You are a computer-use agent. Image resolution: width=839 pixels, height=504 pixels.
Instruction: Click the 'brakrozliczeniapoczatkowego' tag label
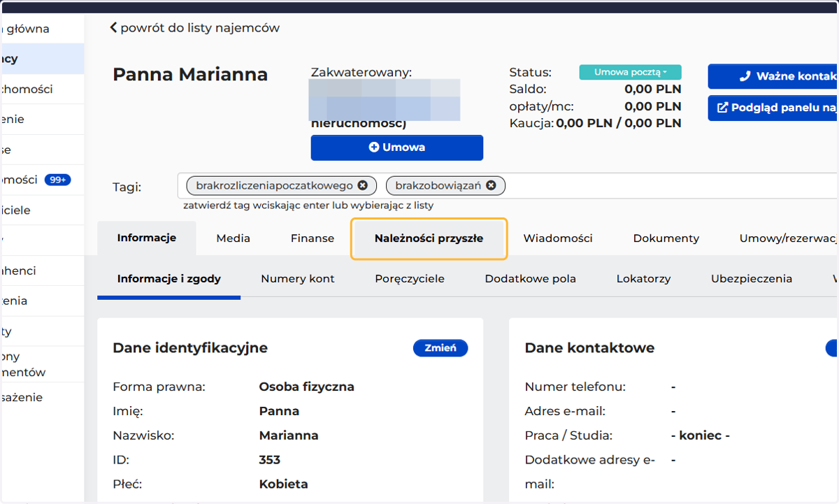274,186
